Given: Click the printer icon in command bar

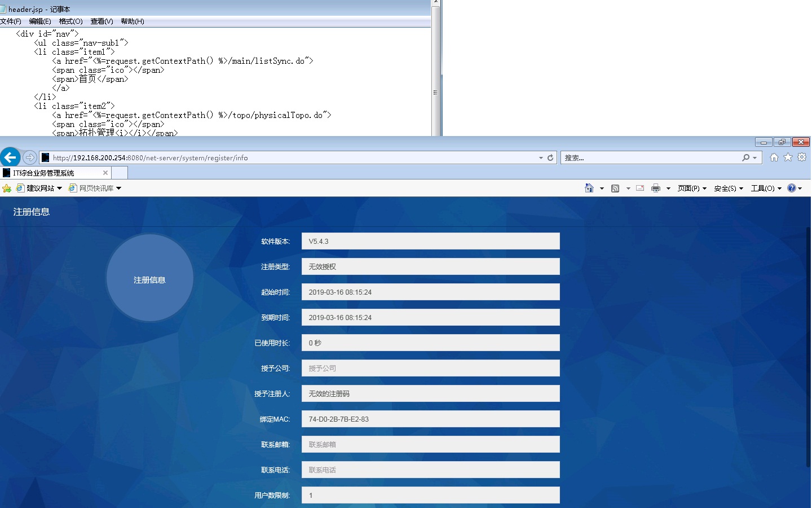Looking at the screenshot, I should (655, 189).
